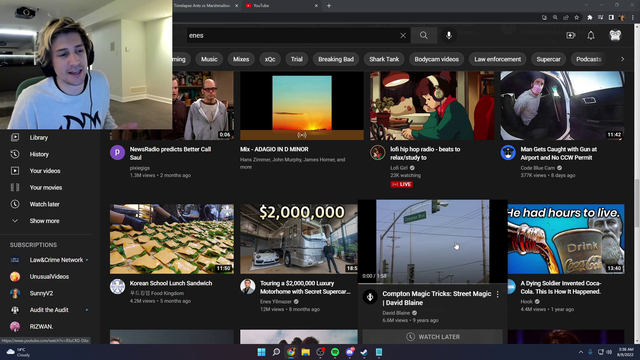640x360 pixels.
Task: Open File Explorer from taskbar
Action: coord(305,352)
